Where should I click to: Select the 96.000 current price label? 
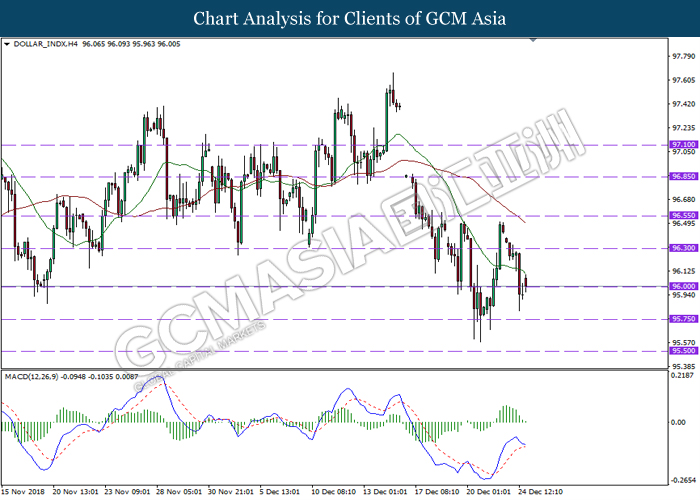[683, 286]
